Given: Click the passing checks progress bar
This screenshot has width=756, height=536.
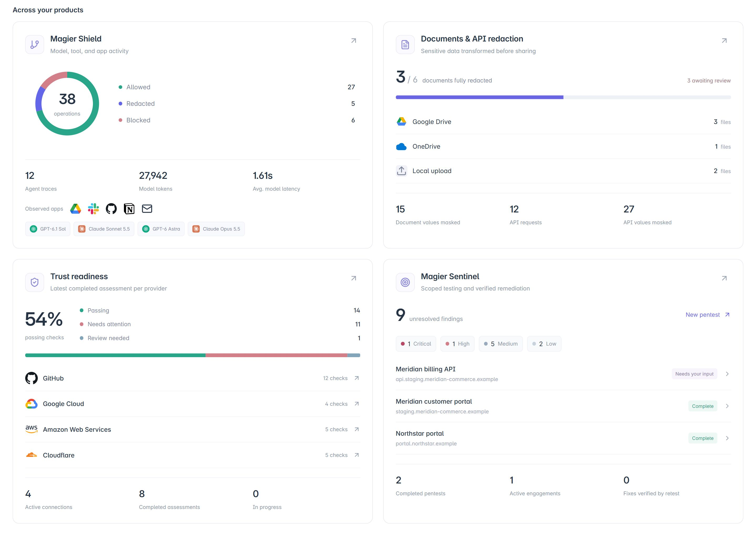Looking at the screenshot, I should pos(193,355).
